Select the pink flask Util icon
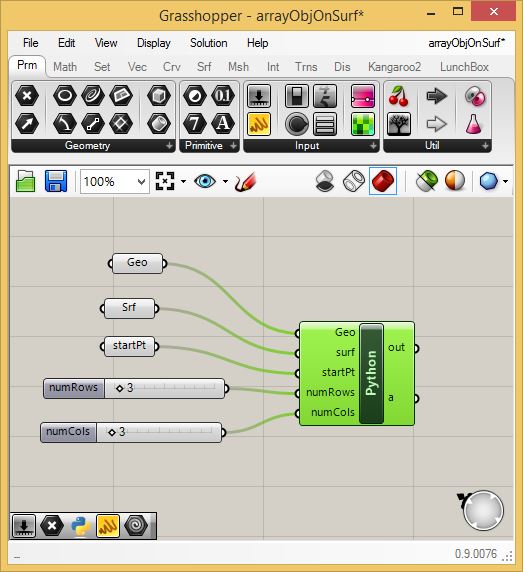 click(474, 124)
